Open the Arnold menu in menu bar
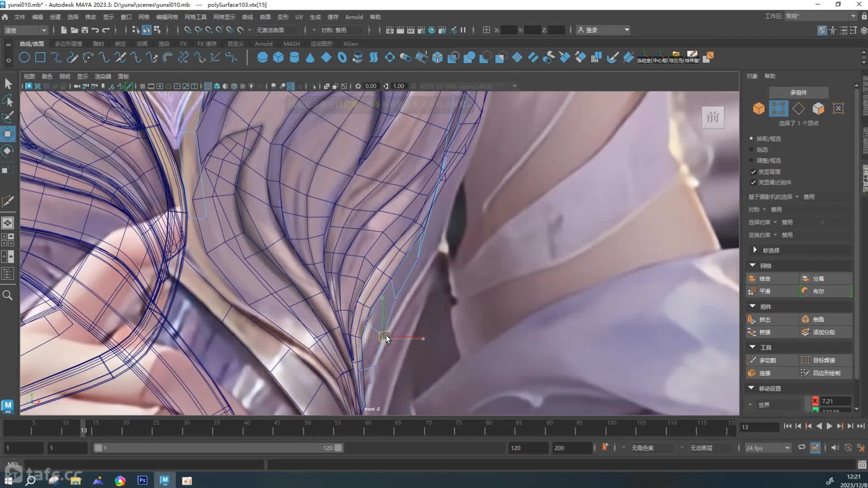This screenshot has width=868, height=488. tap(354, 17)
